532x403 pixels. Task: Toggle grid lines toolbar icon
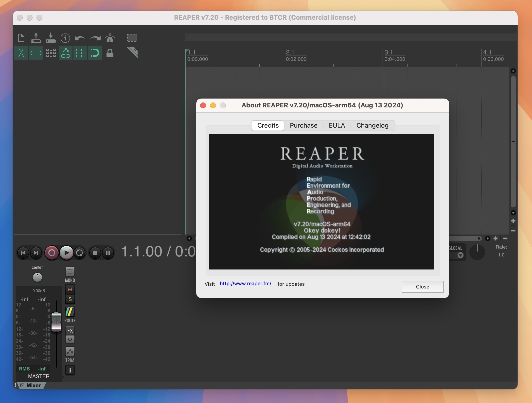pyautogui.click(x=80, y=53)
